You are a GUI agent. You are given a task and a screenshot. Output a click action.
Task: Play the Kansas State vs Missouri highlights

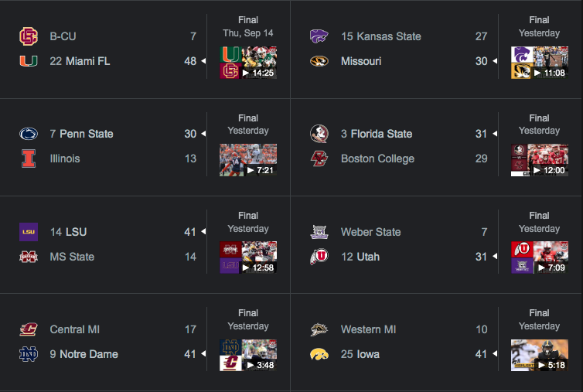(540, 63)
